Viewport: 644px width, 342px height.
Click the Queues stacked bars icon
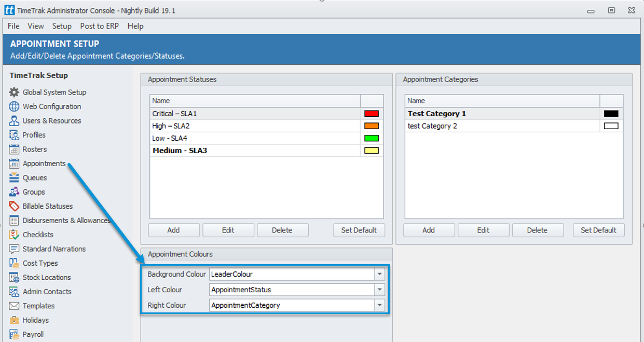[x=14, y=178]
